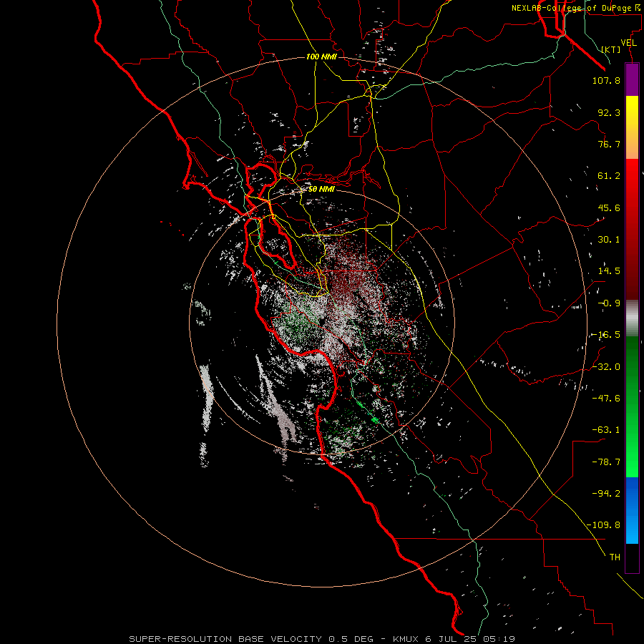Select the 45.6 velocity scale value
The width and height of the screenshot is (644, 644).
click(609, 208)
